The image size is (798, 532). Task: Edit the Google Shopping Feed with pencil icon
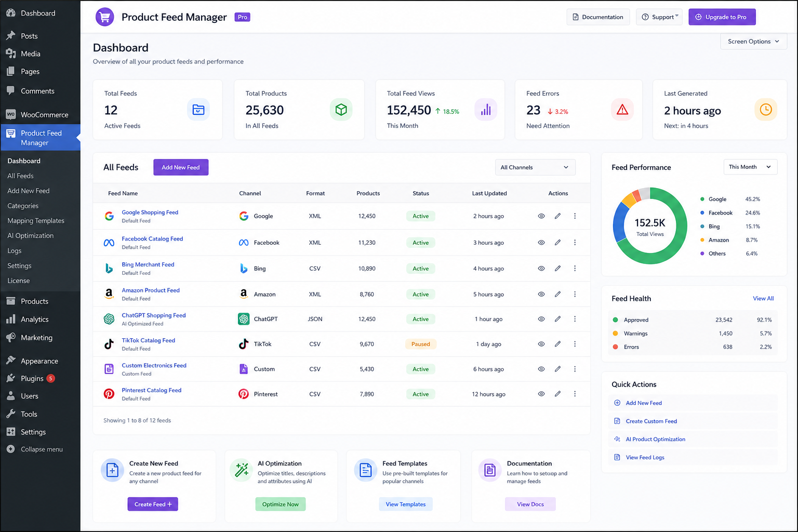click(x=557, y=216)
